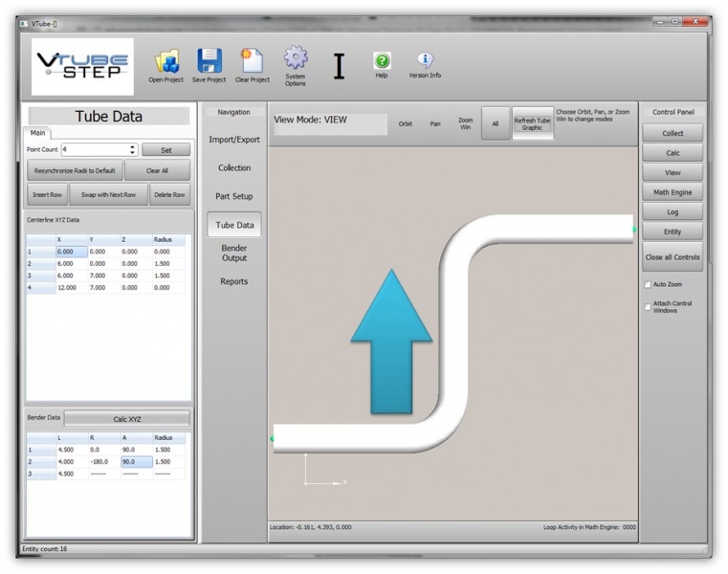The image size is (728, 574).
Task: Open Version Info icon
Action: pos(425,61)
